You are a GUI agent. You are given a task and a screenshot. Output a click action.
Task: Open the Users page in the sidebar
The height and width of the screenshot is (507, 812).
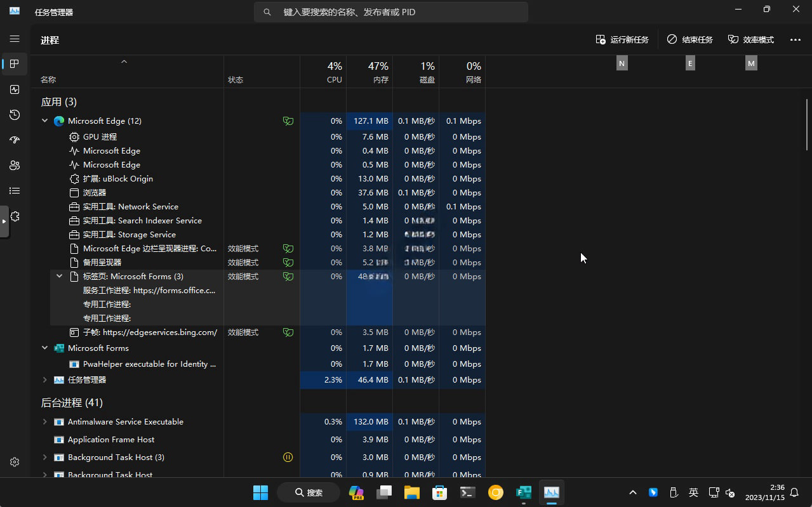click(15, 165)
